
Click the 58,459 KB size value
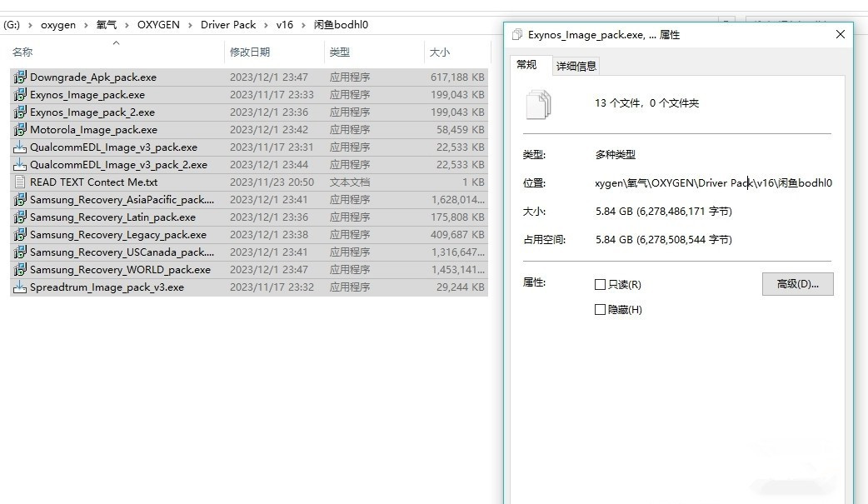(460, 130)
